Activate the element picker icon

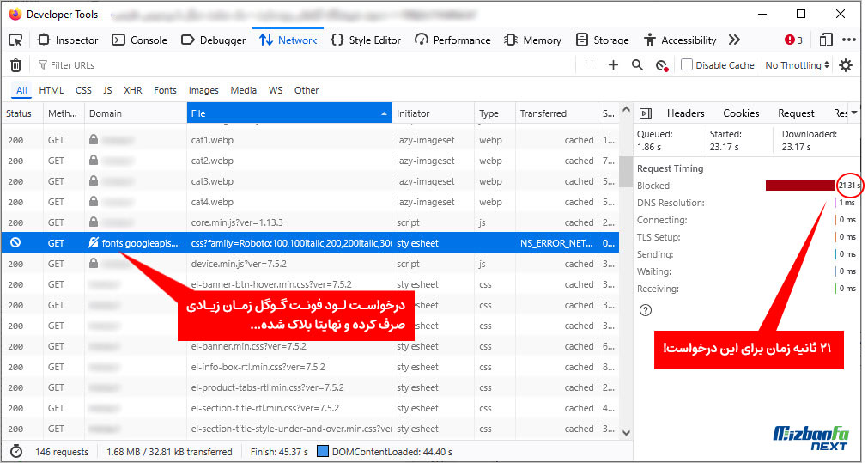click(16, 40)
